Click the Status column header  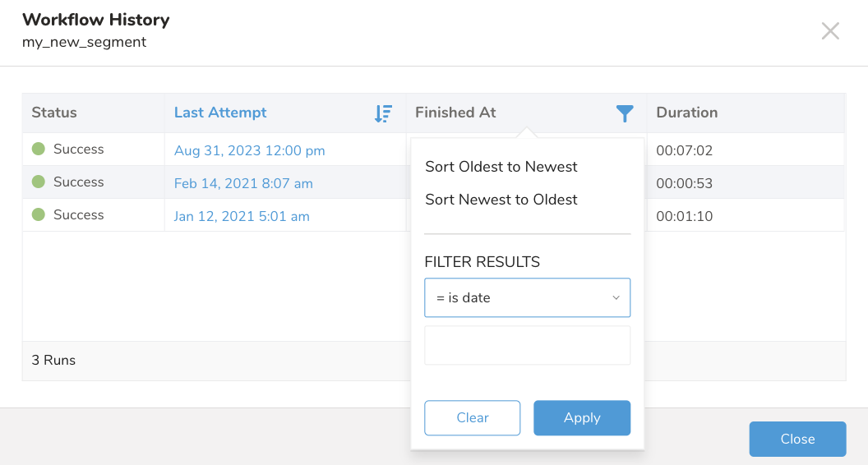click(54, 113)
